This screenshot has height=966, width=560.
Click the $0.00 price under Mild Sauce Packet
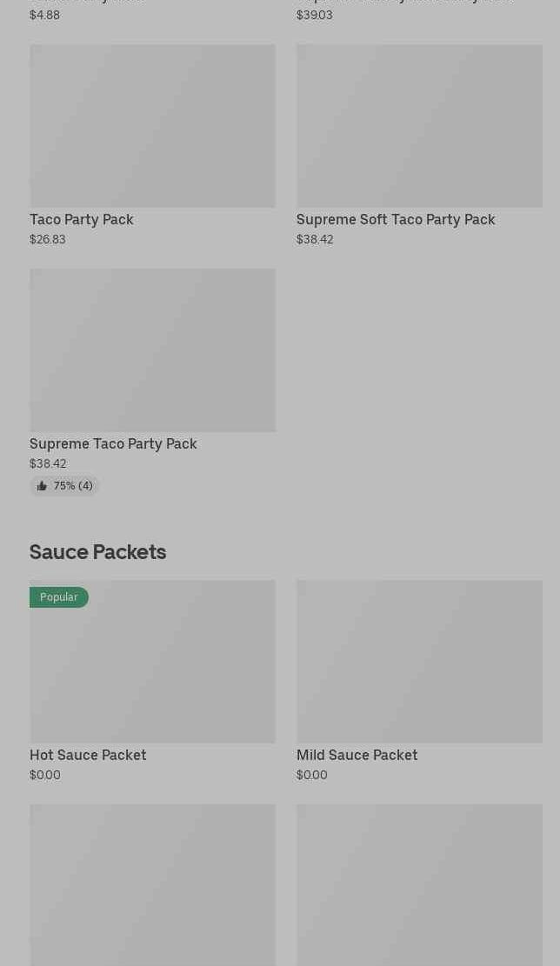[x=312, y=776]
